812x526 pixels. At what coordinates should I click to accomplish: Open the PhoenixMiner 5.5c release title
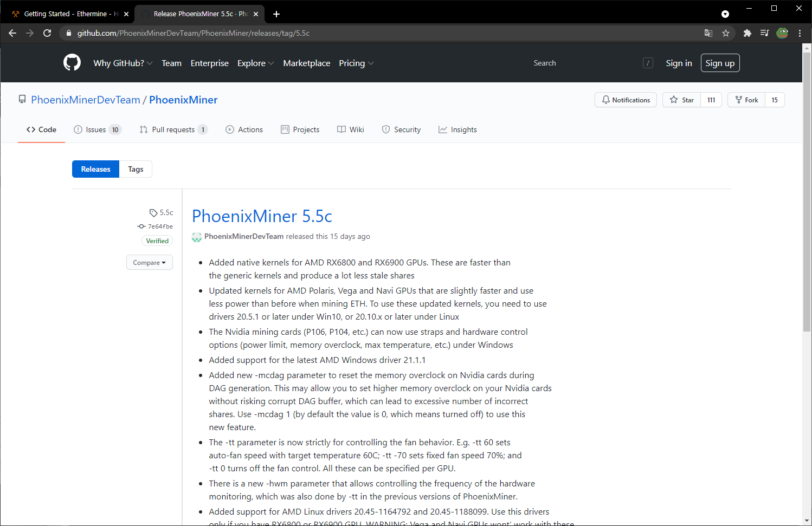[x=262, y=216]
